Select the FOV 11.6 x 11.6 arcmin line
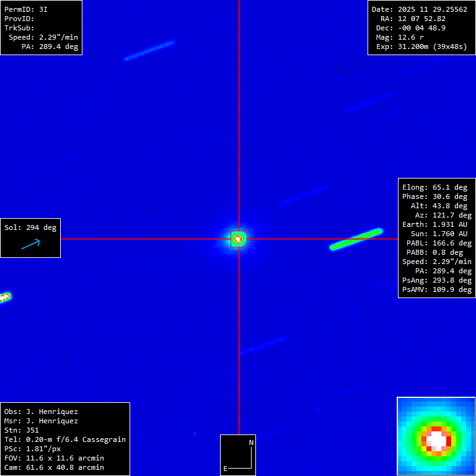Viewport: 476px width, 476px height. coord(54,458)
